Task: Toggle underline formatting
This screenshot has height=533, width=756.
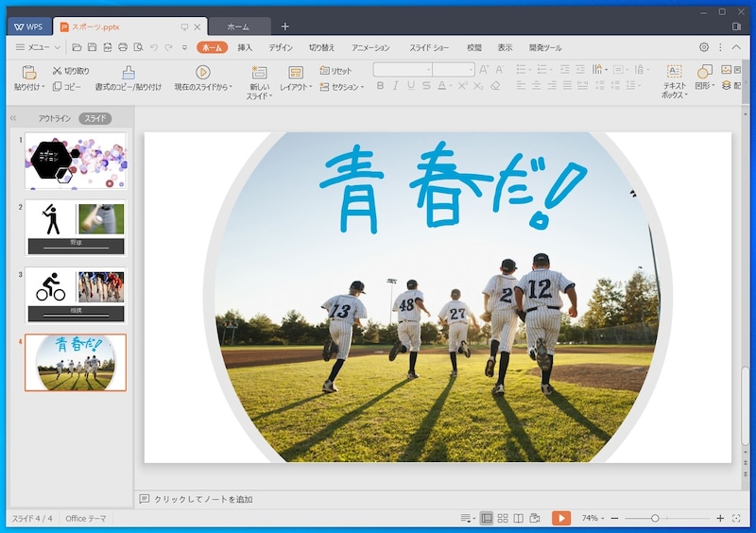Action: click(411, 86)
